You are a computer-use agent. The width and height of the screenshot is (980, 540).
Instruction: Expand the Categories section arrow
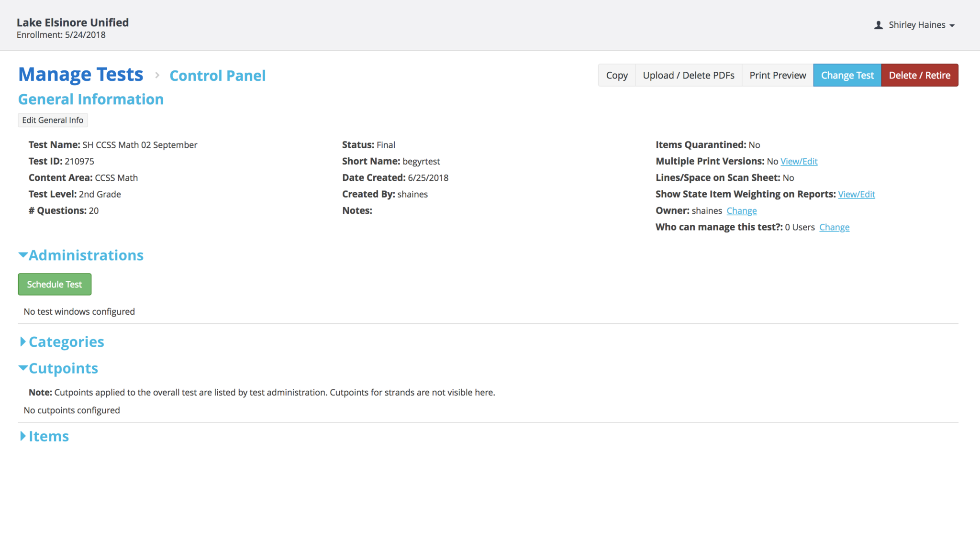pos(22,342)
